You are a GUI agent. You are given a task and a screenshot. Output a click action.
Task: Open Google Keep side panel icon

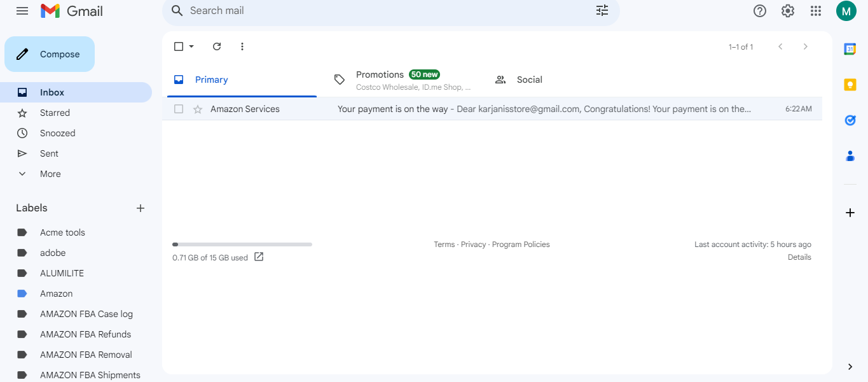click(x=850, y=85)
